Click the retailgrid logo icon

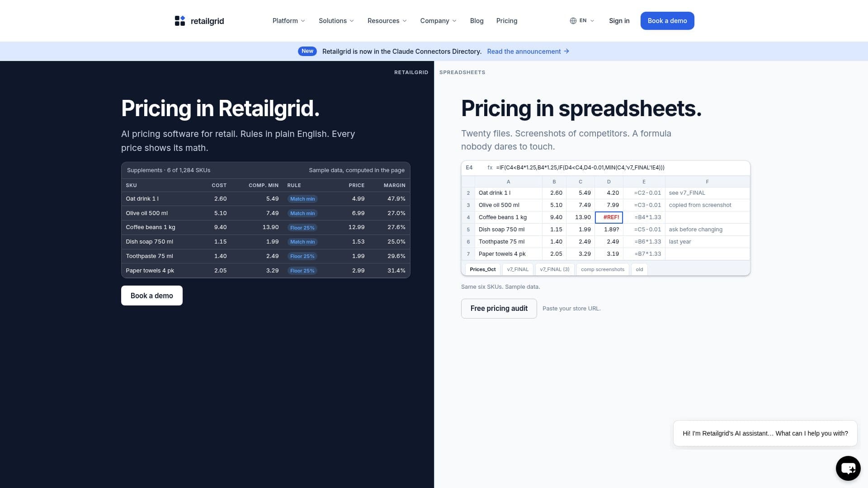(x=180, y=21)
